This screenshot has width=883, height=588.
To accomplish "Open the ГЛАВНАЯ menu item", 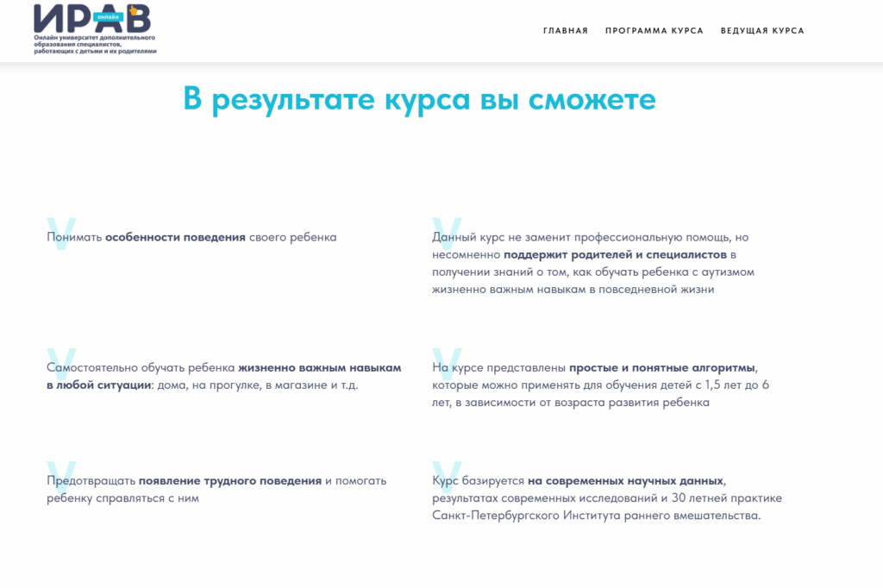I will pos(566,31).
